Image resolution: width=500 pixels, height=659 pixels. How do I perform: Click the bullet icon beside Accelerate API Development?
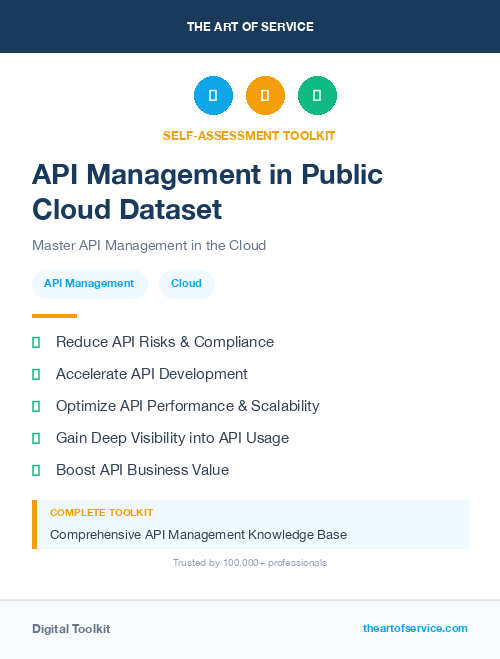[36, 374]
